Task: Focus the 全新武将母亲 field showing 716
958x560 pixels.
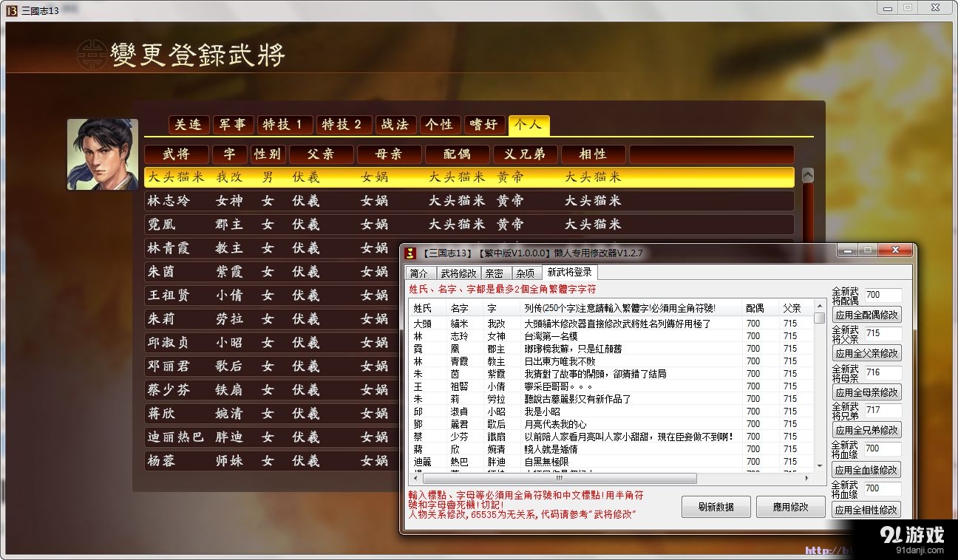Action: (x=882, y=372)
